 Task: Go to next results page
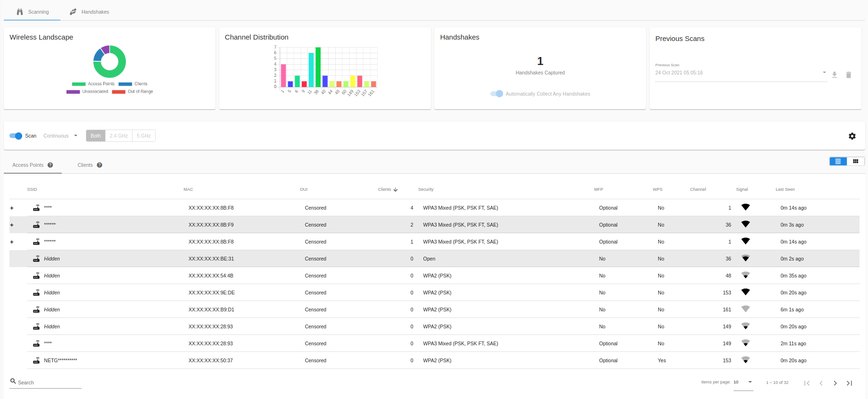pos(835,383)
